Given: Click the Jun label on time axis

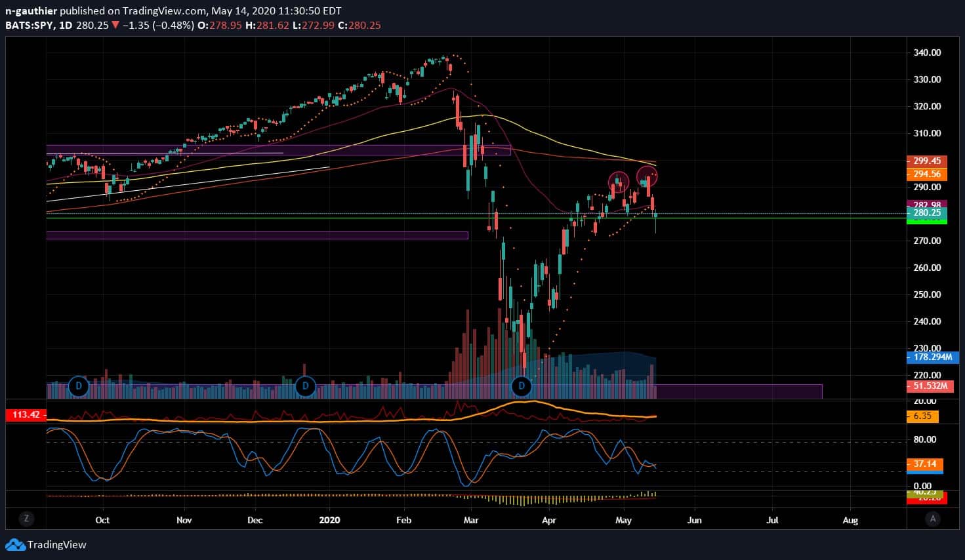Looking at the screenshot, I should (694, 521).
